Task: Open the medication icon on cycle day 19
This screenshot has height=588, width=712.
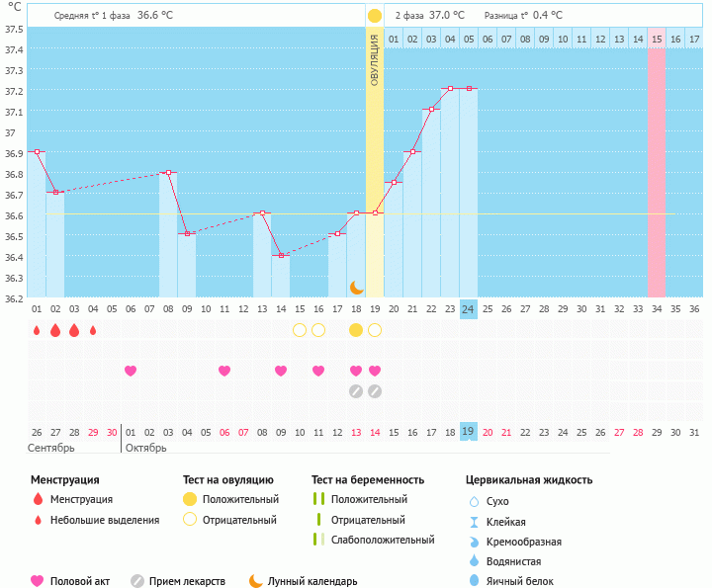Action: [375, 391]
